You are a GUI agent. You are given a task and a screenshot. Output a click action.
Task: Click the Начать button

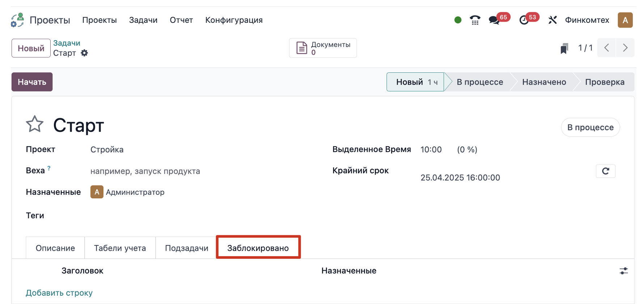pyautogui.click(x=32, y=82)
